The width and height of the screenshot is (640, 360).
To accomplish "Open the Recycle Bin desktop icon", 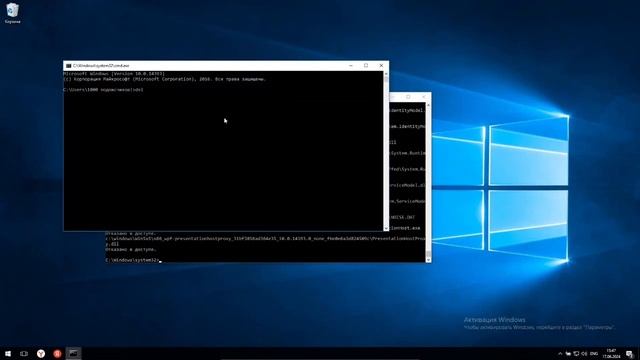I will click(12, 13).
